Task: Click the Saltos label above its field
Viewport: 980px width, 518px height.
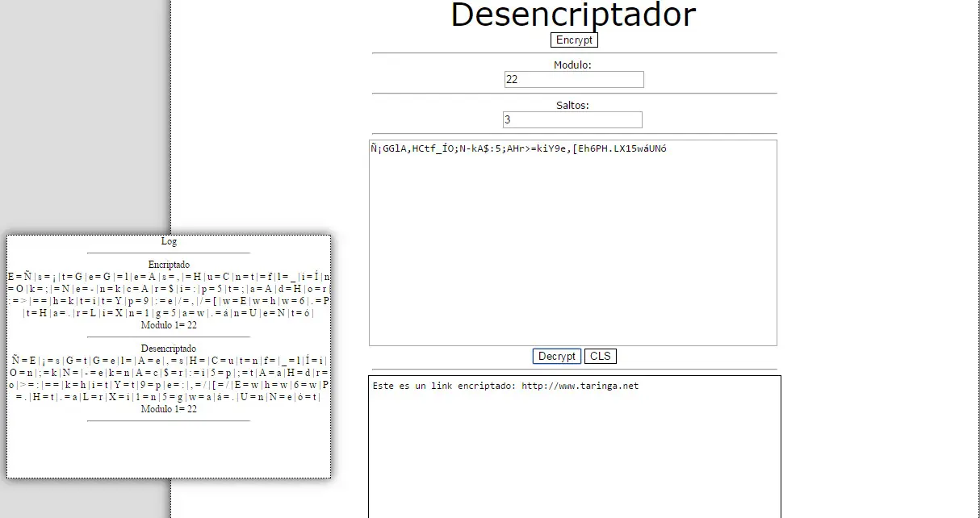Action: (572, 104)
